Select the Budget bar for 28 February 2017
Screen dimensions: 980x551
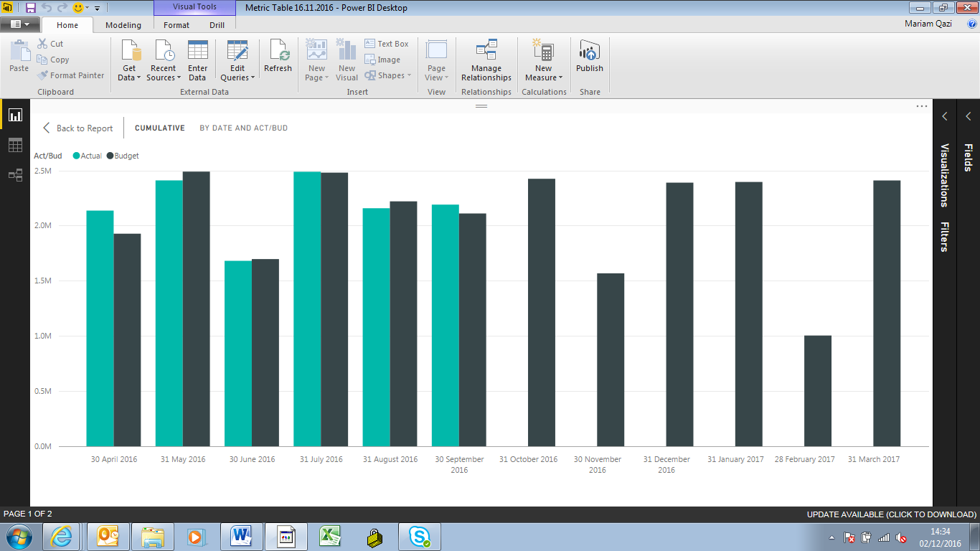(x=818, y=391)
